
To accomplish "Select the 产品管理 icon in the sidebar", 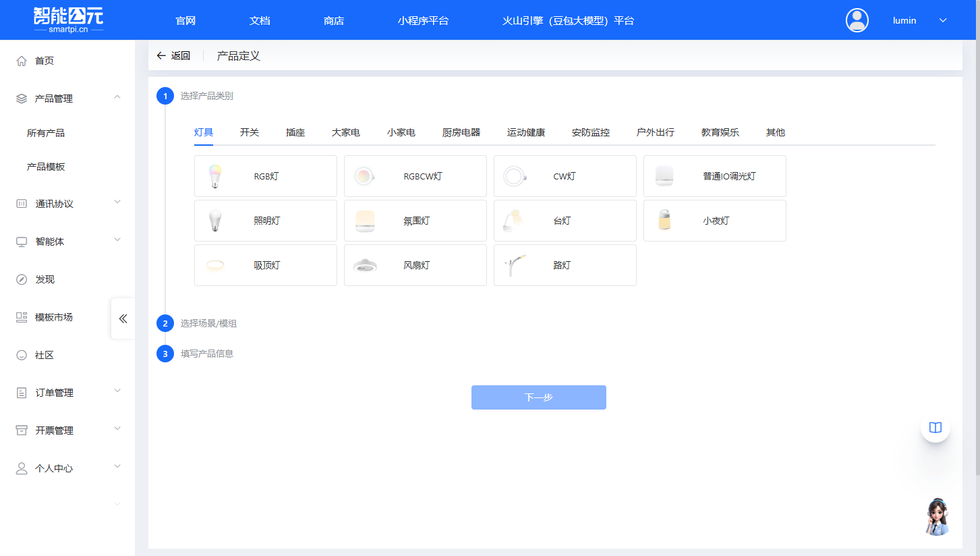I will (21, 98).
